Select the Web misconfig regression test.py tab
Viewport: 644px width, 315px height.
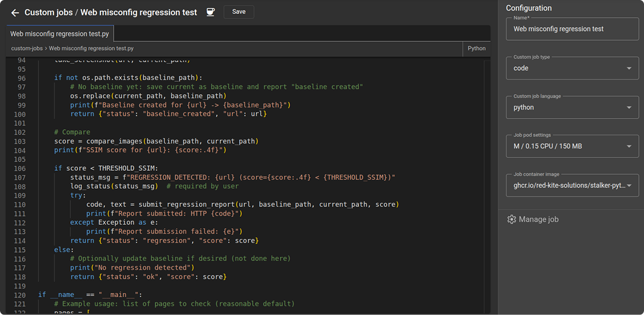59,34
